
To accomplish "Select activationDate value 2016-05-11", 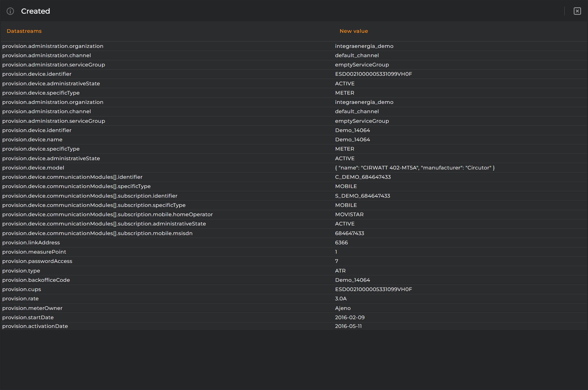I will (349, 326).
